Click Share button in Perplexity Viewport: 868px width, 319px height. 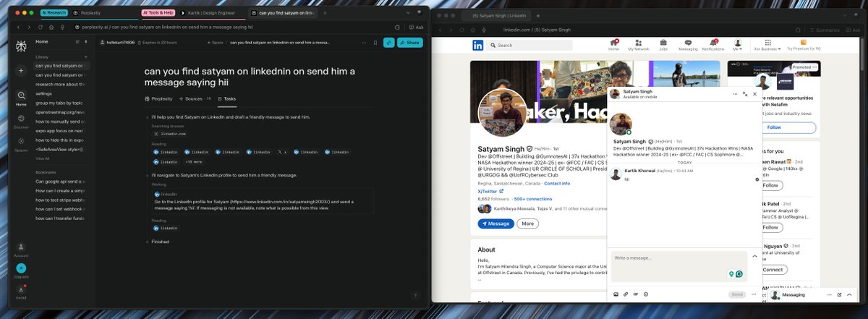click(409, 43)
